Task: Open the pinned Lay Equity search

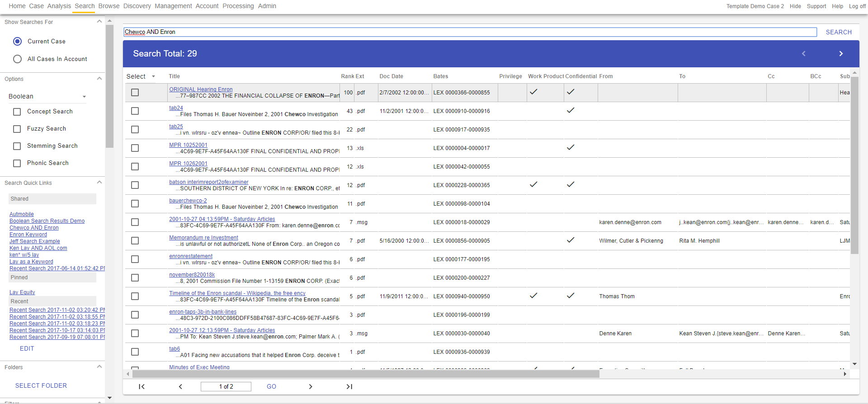Action: pyautogui.click(x=22, y=292)
